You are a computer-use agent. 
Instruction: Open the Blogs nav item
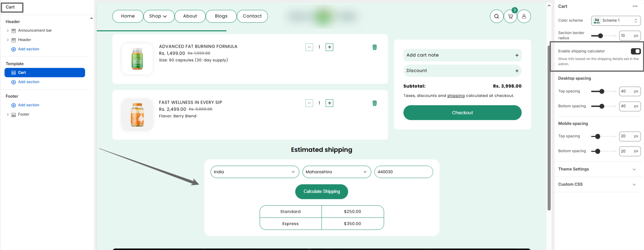pos(221,16)
